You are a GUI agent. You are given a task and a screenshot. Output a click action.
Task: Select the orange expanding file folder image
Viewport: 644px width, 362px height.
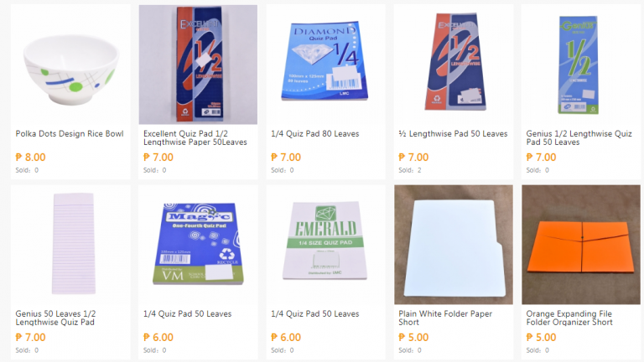[581, 245]
